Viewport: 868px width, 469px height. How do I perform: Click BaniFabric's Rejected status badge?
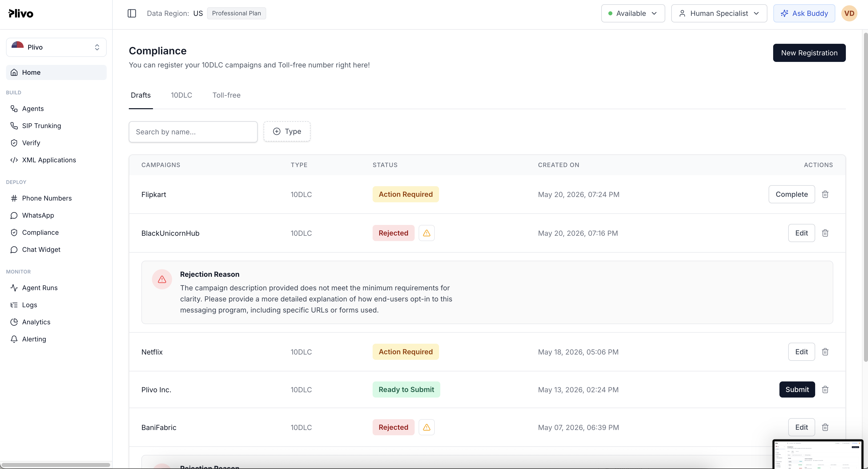(393, 427)
